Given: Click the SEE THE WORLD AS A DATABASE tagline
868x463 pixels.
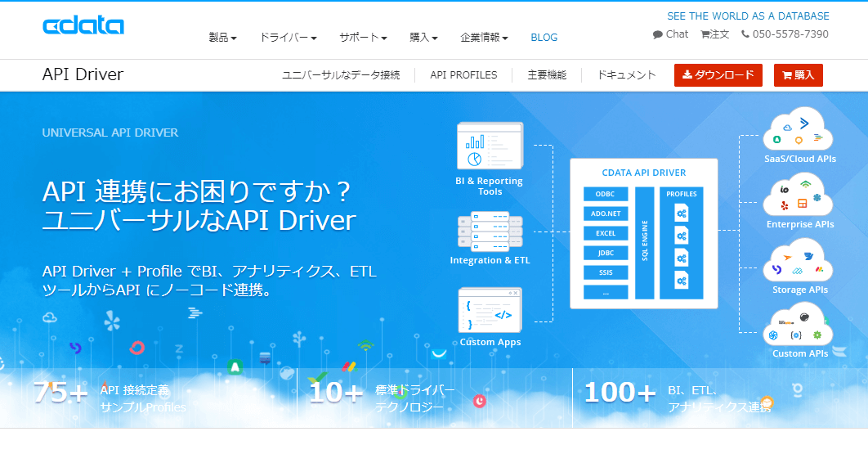Looking at the screenshot, I should click(748, 16).
